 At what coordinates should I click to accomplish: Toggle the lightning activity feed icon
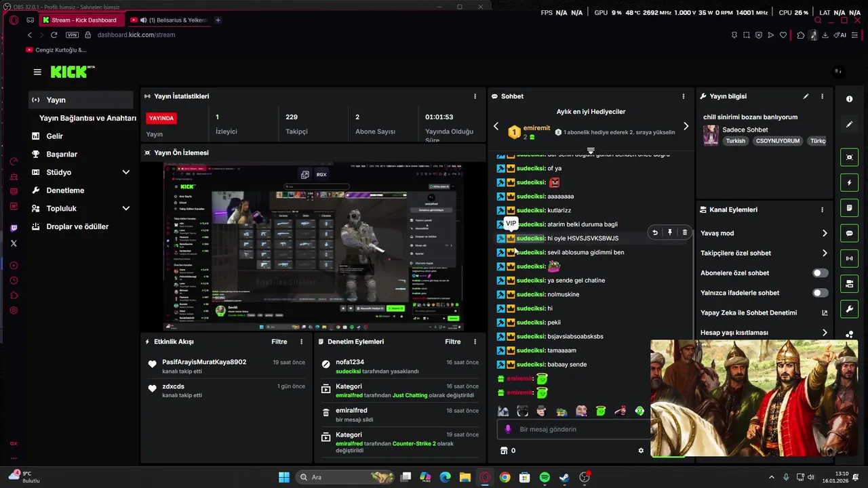[x=849, y=183]
